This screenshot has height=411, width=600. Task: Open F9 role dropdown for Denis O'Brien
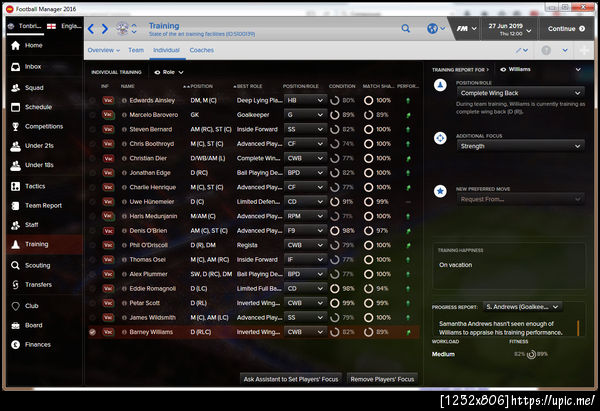305,231
